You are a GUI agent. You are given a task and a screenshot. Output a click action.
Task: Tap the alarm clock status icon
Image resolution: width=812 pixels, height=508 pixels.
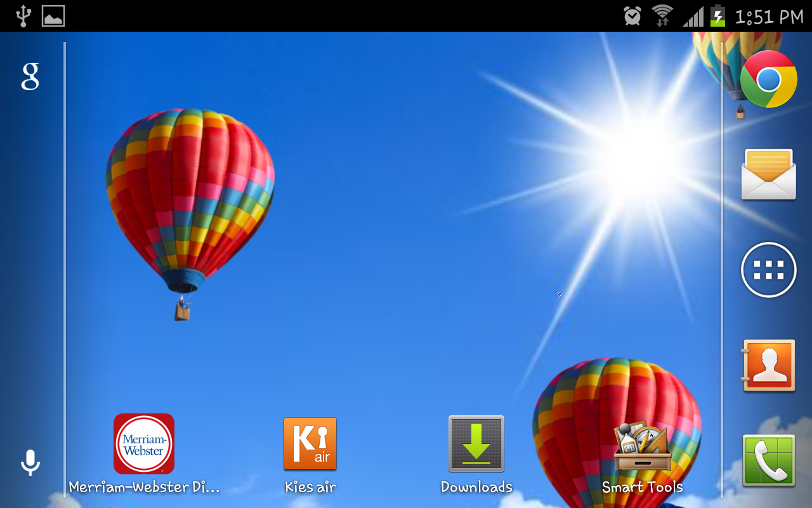click(632, 16)
